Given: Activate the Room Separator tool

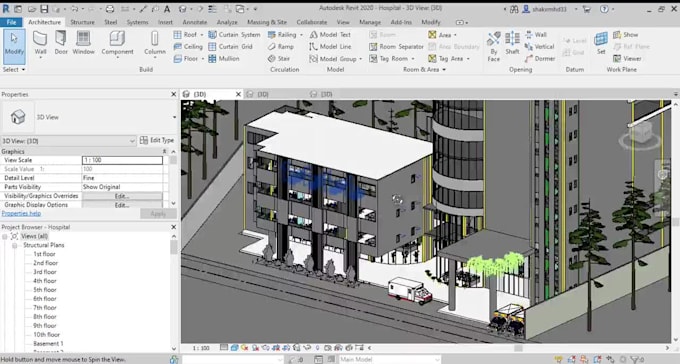Looking at the screenshot, I should click(x=396, y=46).
